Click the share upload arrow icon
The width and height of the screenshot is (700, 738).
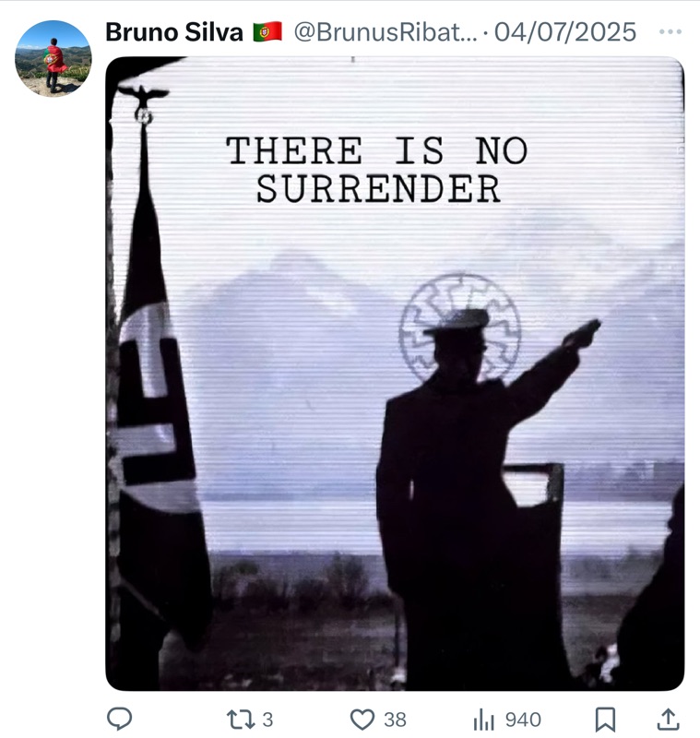tap(668, 720)
